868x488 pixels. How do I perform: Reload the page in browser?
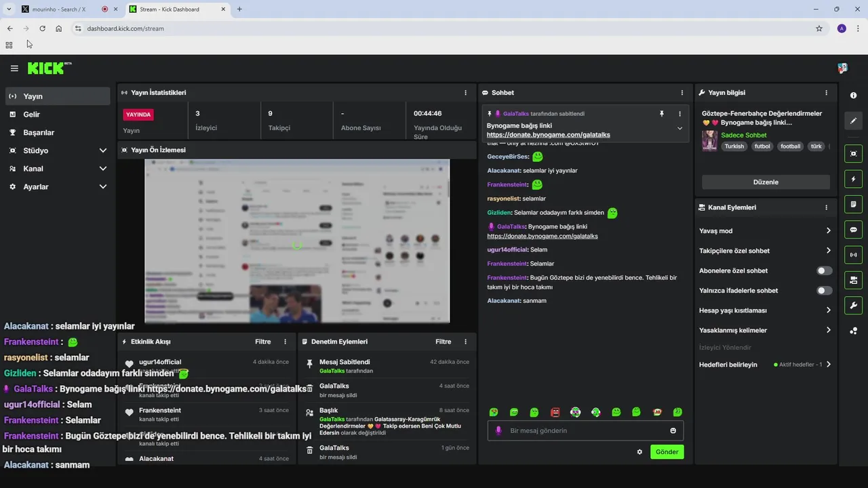point(42,28)
